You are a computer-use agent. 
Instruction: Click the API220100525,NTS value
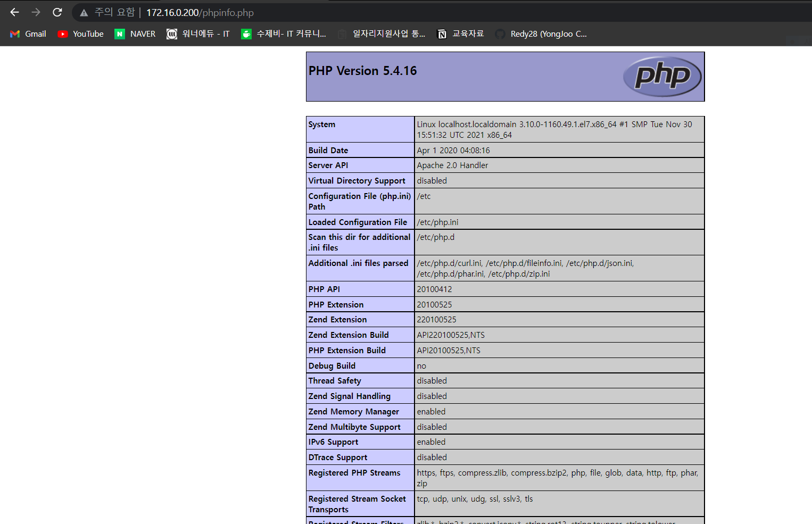point(451,335)
